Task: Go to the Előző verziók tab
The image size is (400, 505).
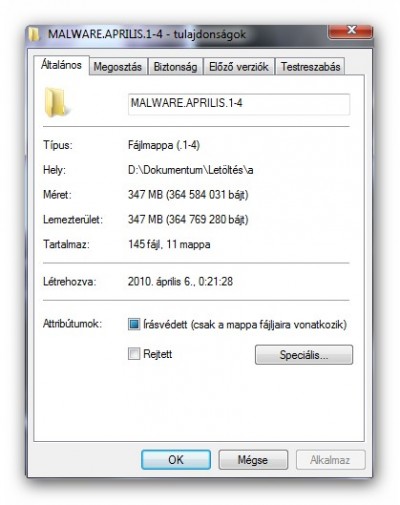Action: click(x=239, y=67)
